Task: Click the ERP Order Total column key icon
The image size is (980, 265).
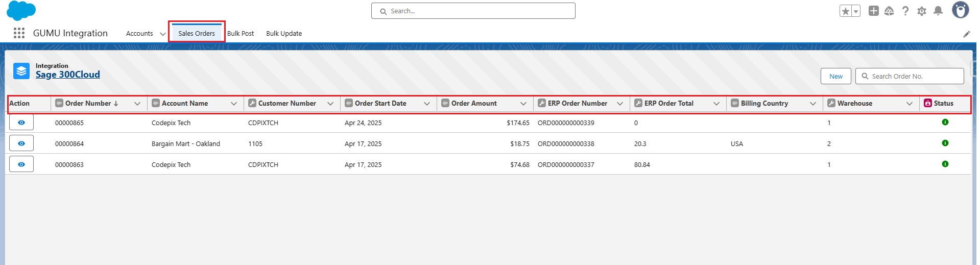Action: [x=638, y=103]
